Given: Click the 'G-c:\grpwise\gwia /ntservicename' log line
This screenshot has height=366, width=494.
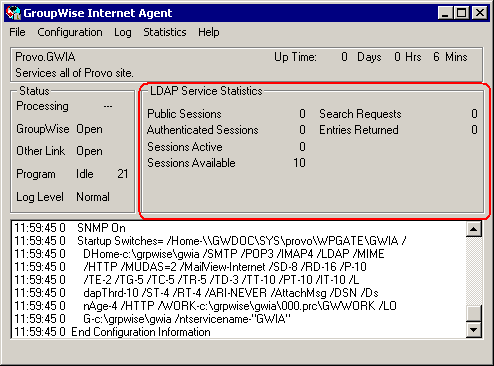Looking at the screenshot, I should (152, 319).
